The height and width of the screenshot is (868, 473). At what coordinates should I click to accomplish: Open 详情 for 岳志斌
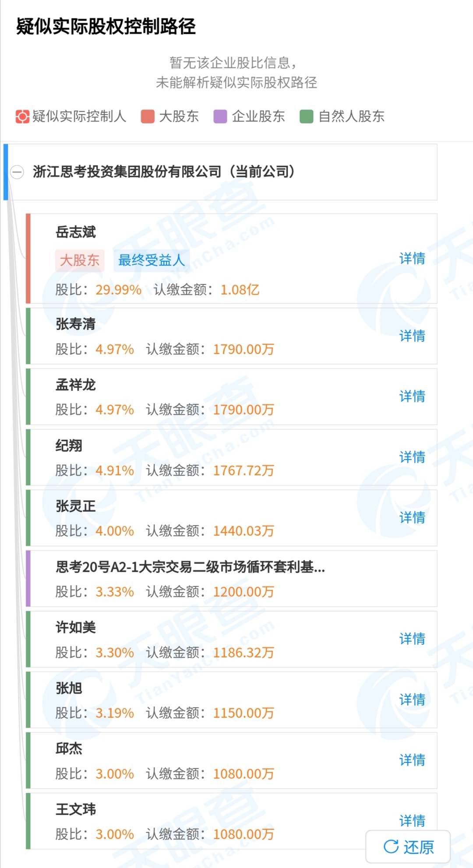(412, 258)
